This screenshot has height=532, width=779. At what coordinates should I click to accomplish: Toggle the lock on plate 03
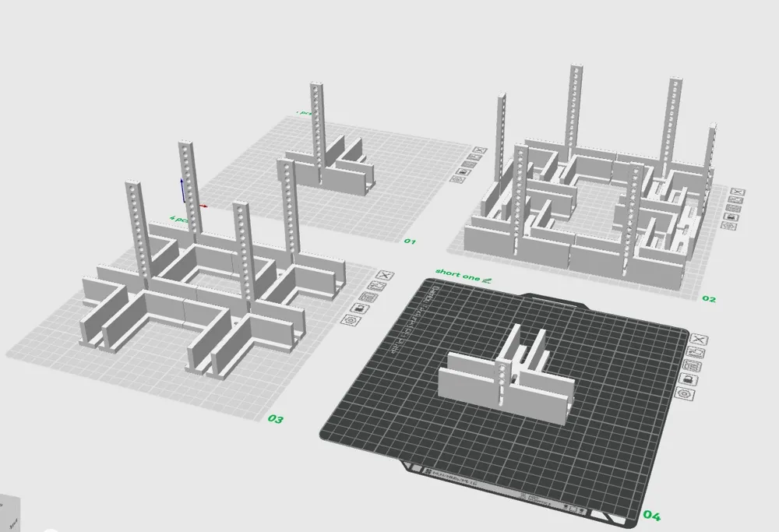click(359, 308)
